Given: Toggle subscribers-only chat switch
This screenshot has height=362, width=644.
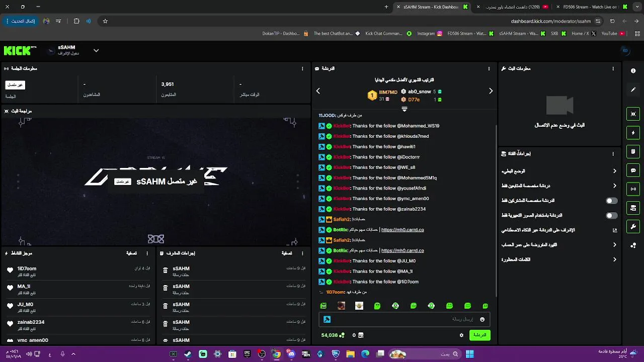Looking at the screenshot, I should pyautogui.click(x=611, y=201).
